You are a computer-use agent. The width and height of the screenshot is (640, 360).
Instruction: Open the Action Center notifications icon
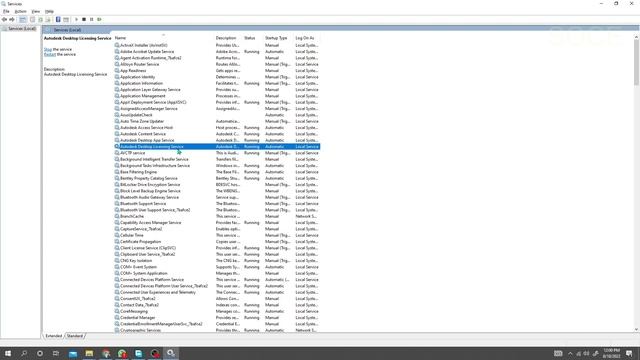coord(629,353)
